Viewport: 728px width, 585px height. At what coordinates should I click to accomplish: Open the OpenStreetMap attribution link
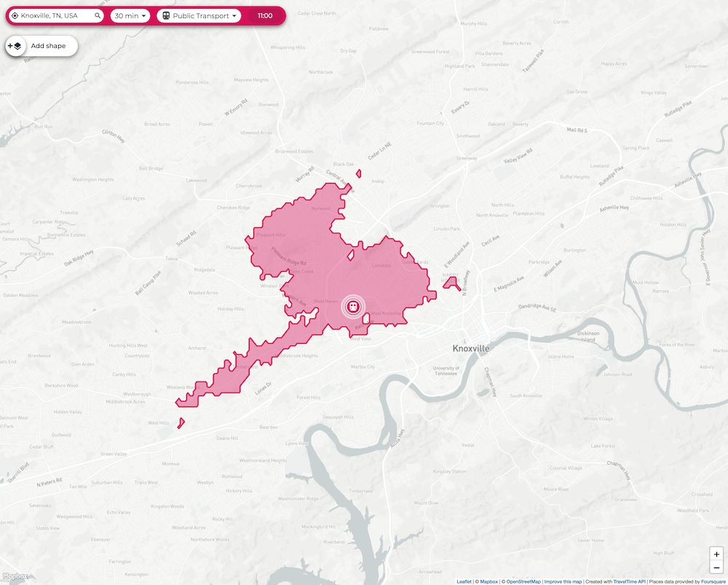click(523, 581)
